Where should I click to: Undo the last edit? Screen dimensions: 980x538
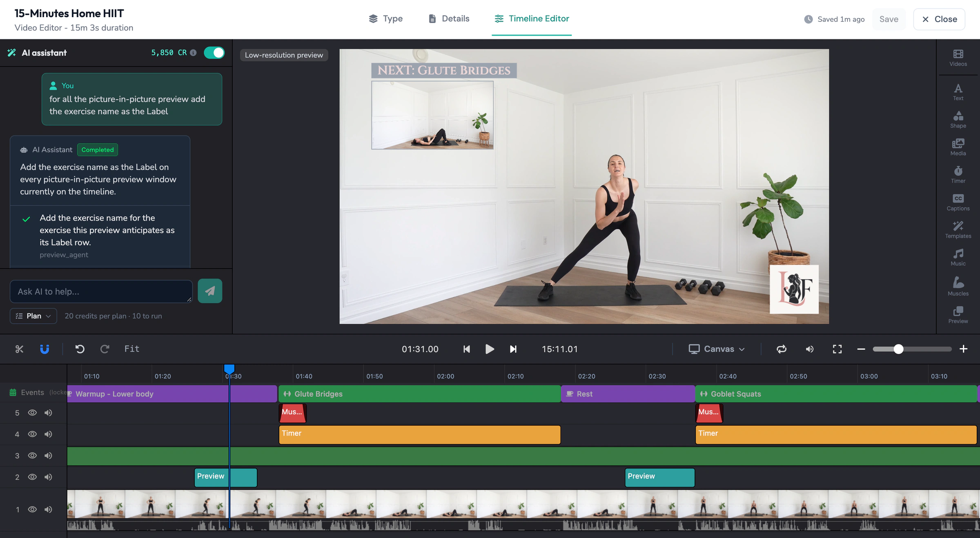coord(80,349)
